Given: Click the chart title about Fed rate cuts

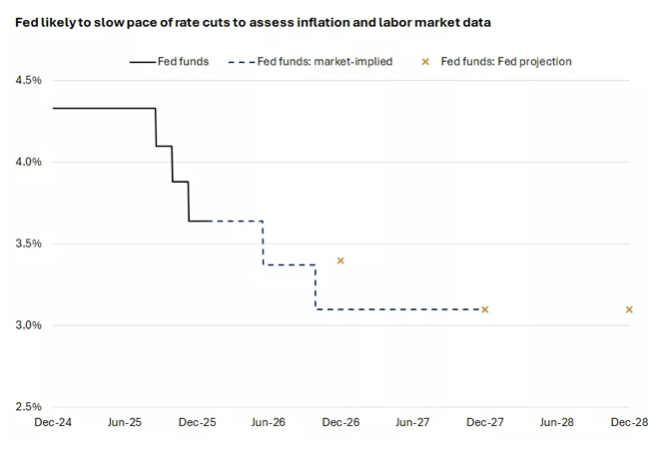Looking at the screenshot, I should point(252,20).
